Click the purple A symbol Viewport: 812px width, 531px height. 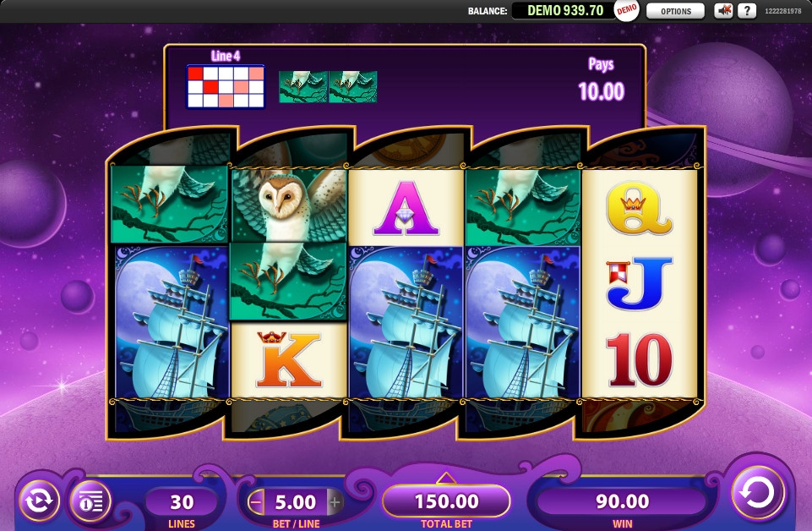pyautogui.click(x=406, y=208)
